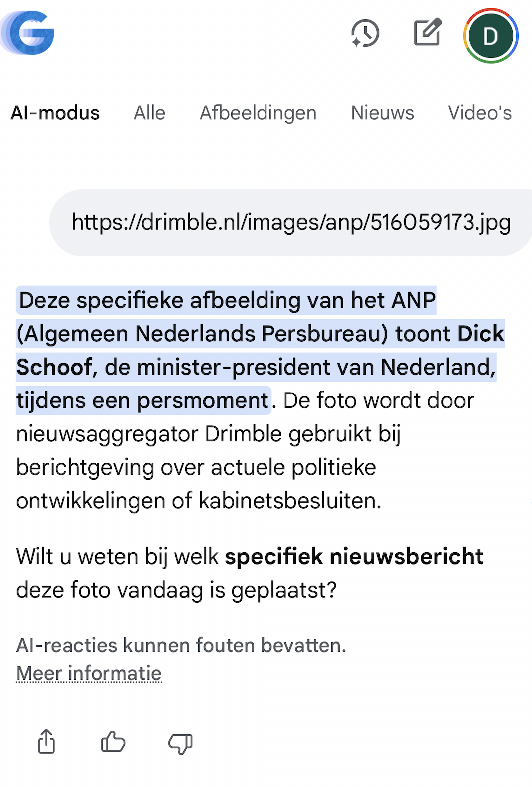Open AI mode history
The width and height of the screenshot is (532, 787).
[x=365, y=34]
